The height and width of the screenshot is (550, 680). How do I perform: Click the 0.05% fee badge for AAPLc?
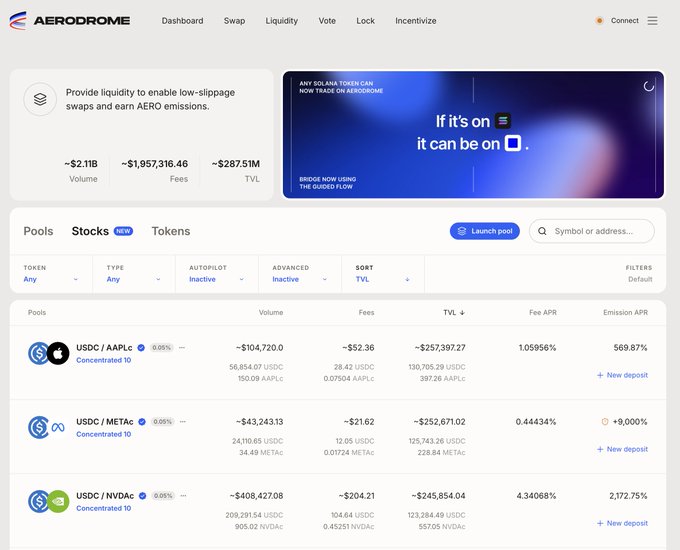click(x=161, y=347)
